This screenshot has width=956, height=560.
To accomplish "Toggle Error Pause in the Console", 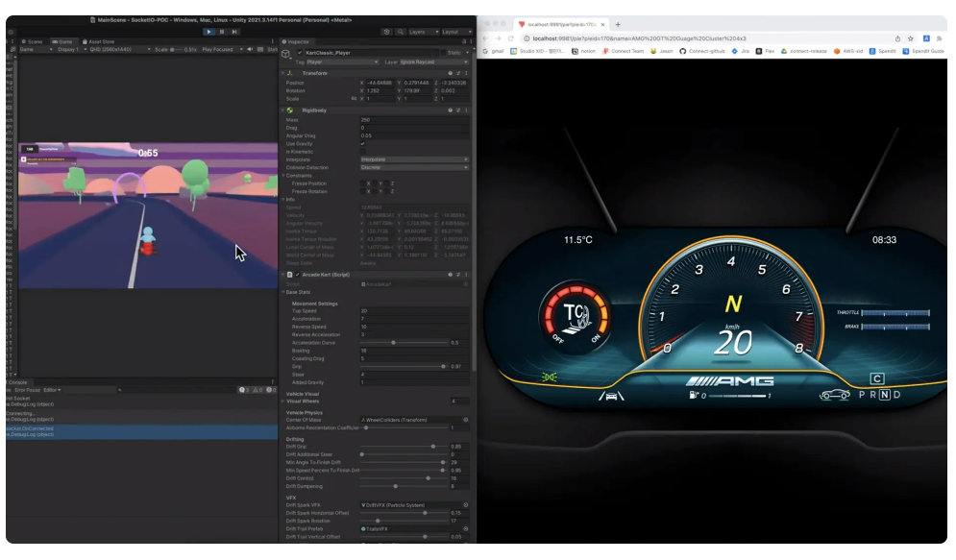I will (x=28, y=390).
